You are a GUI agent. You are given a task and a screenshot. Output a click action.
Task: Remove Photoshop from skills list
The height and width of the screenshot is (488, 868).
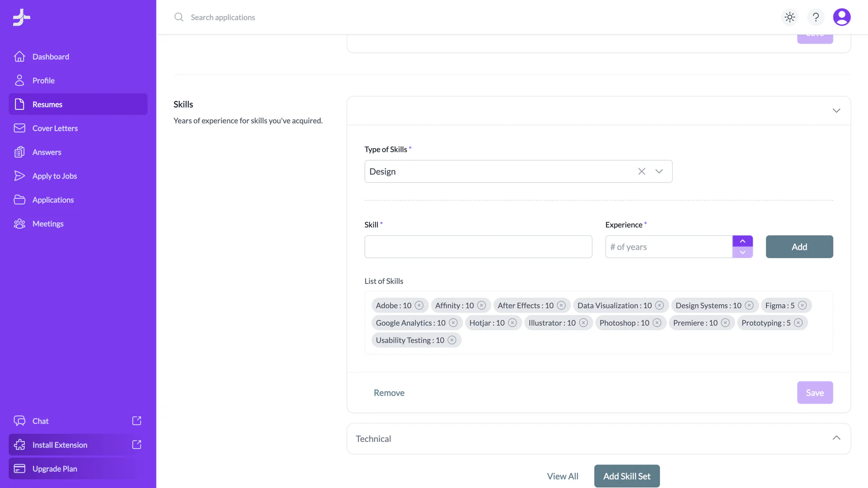[657, 323]
